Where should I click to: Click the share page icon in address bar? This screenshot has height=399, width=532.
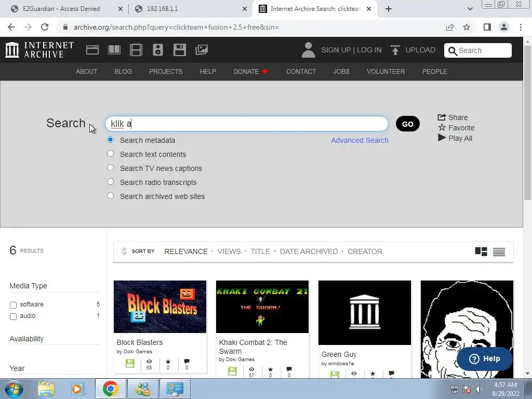click(450, 27)
